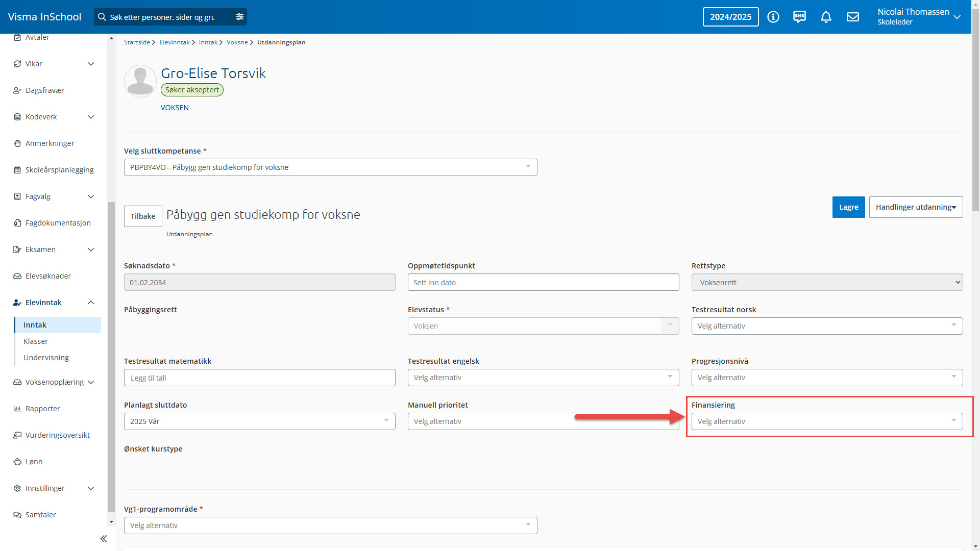Click the Elevsøknader inbox icon
The image size is (980, 551).
pyautogui.click(x=17, y=276)
